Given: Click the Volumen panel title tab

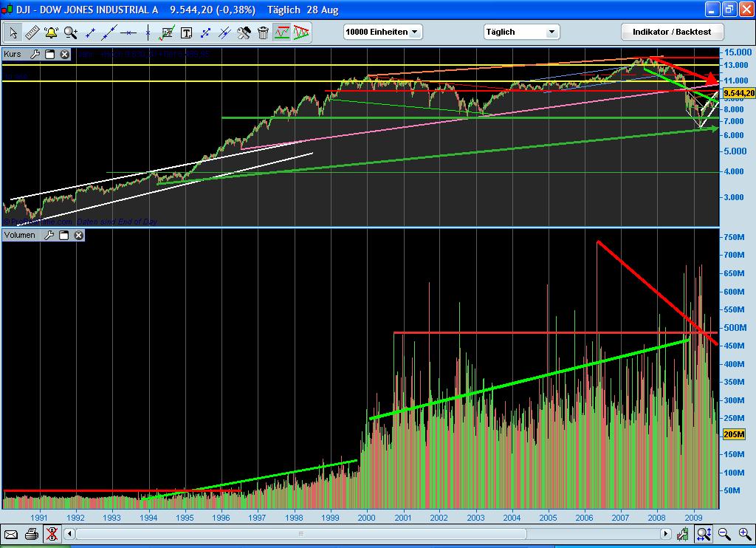Looking at the screenshot, I should (20, 235).
